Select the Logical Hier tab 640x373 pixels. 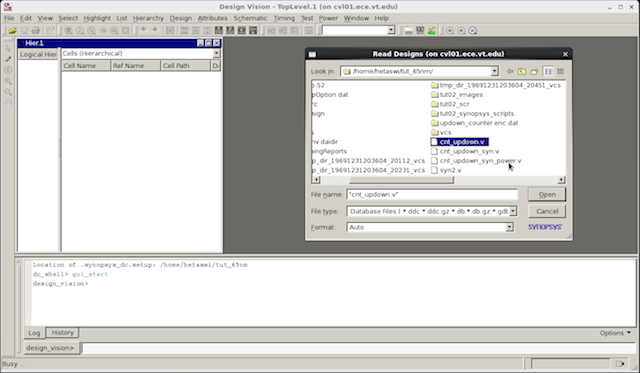point(38,54)
